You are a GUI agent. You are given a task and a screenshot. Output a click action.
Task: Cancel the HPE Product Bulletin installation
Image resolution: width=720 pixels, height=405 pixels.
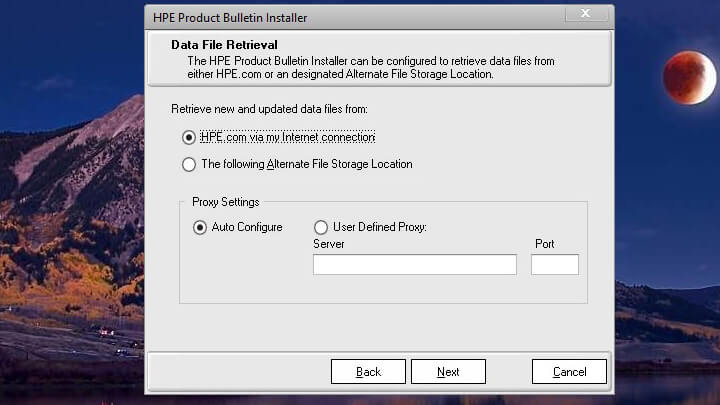(569, 372)
